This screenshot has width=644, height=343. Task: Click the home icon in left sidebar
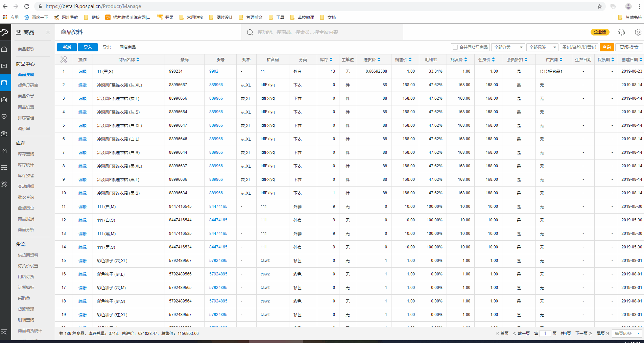tap(4, 49)
